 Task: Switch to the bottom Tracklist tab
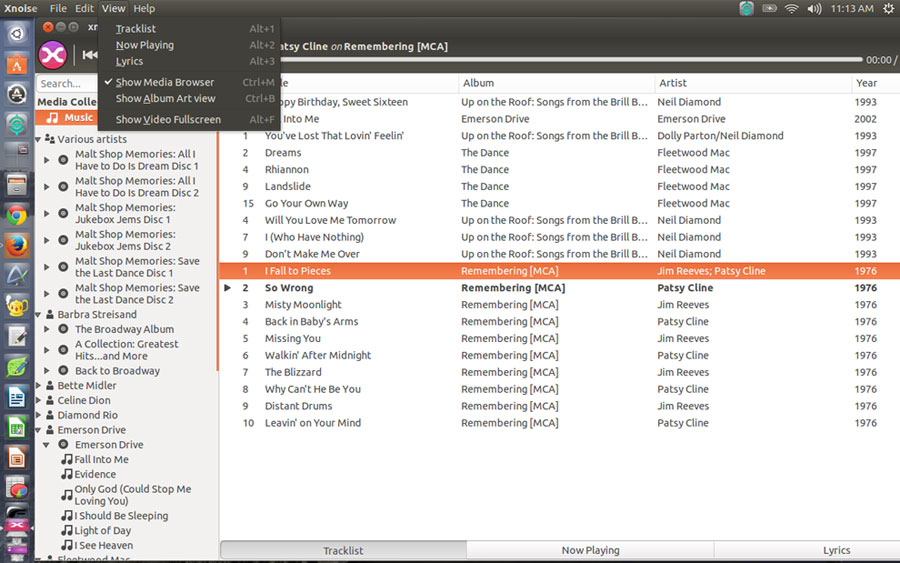tap(343, 550)
